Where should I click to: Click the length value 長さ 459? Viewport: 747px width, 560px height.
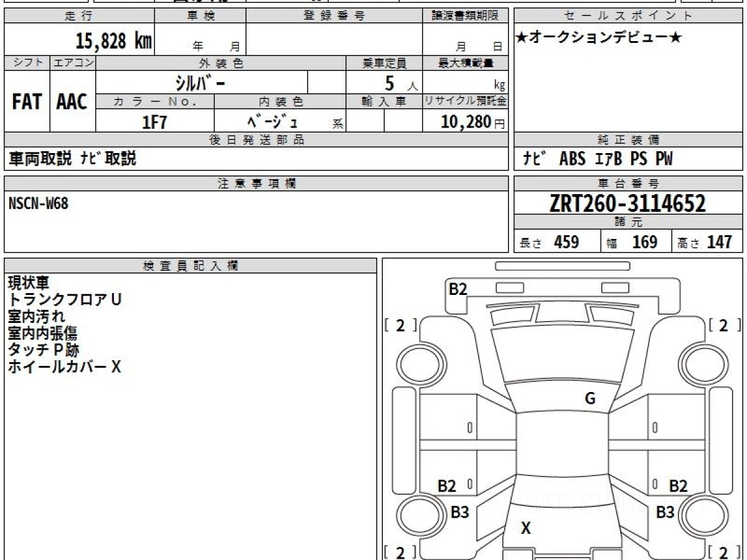point(550,242)
